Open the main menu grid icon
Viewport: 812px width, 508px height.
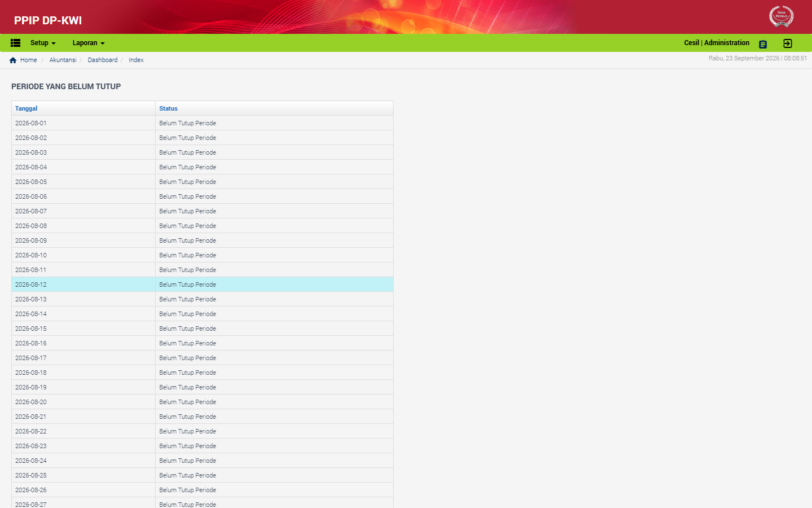15,43
